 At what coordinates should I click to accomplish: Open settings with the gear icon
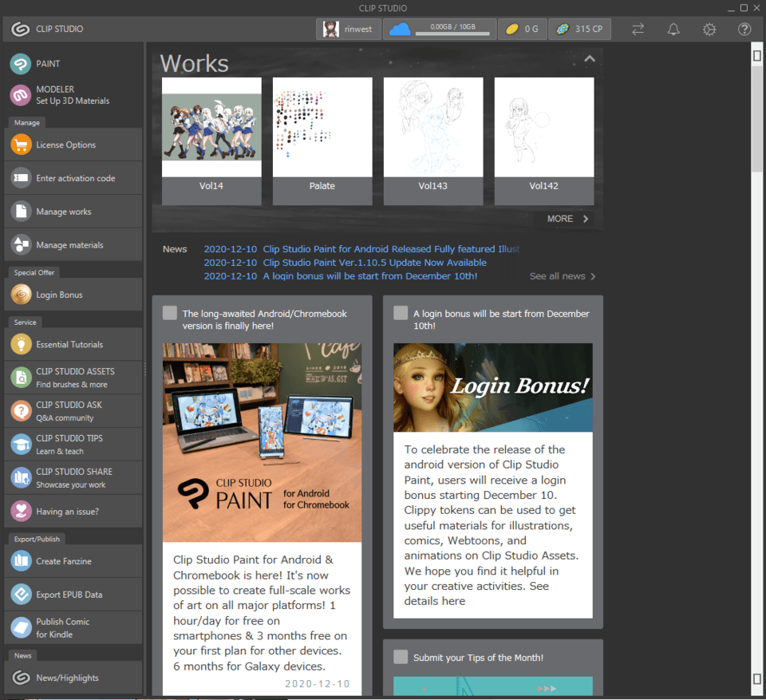click(709, 30)
